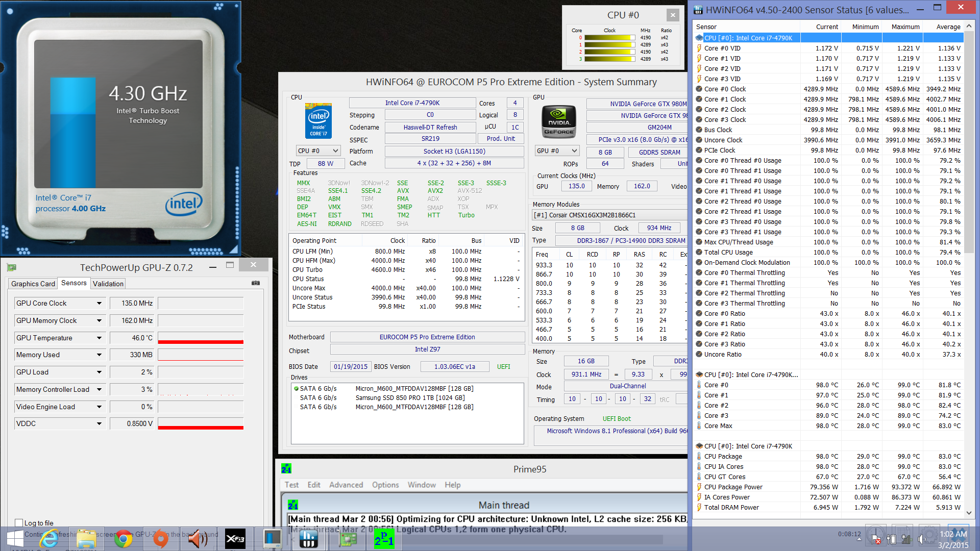This screenshot has width=980, height=551.
Task: Open network signal icon in system tray
Action: point(906,539)
